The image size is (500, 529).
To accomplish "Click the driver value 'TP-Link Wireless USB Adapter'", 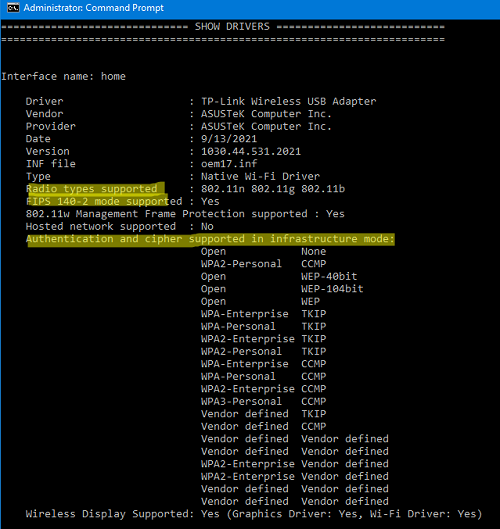I will coord(288,101).
